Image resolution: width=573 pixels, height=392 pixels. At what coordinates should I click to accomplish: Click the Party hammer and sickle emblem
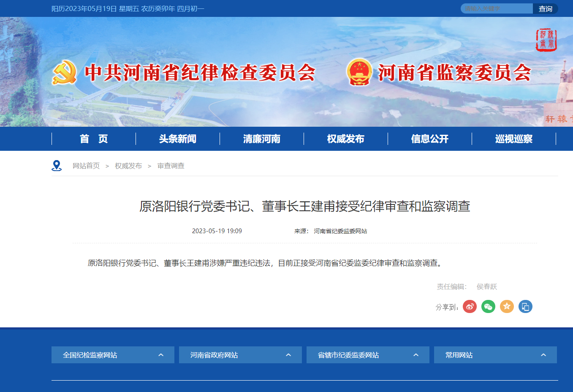point(64,73)
